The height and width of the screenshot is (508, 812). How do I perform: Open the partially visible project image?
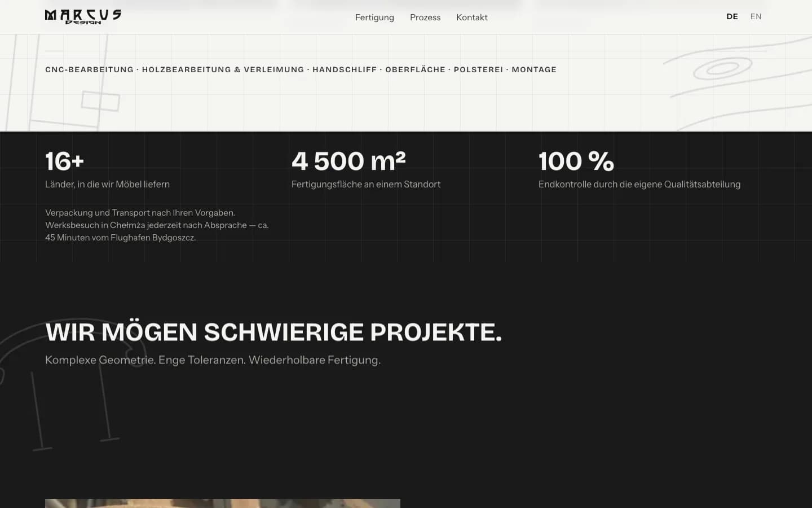point(223,503)
